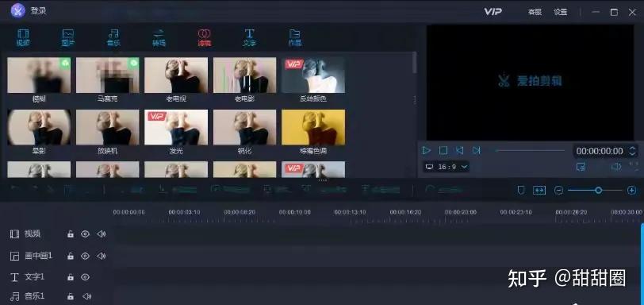Open the 视频 video media tab
The width and height of the screenshot is (644, 305).
tap(23, 37)
